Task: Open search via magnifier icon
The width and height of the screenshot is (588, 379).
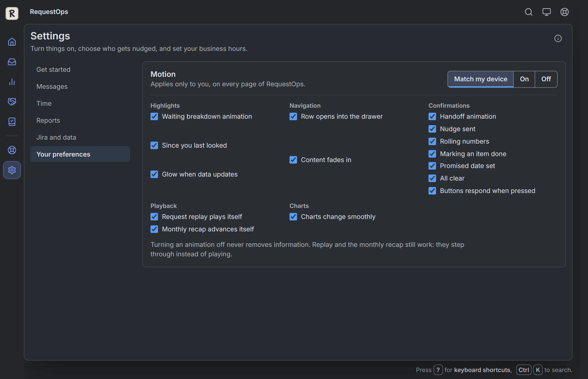Action: (528, 12)
